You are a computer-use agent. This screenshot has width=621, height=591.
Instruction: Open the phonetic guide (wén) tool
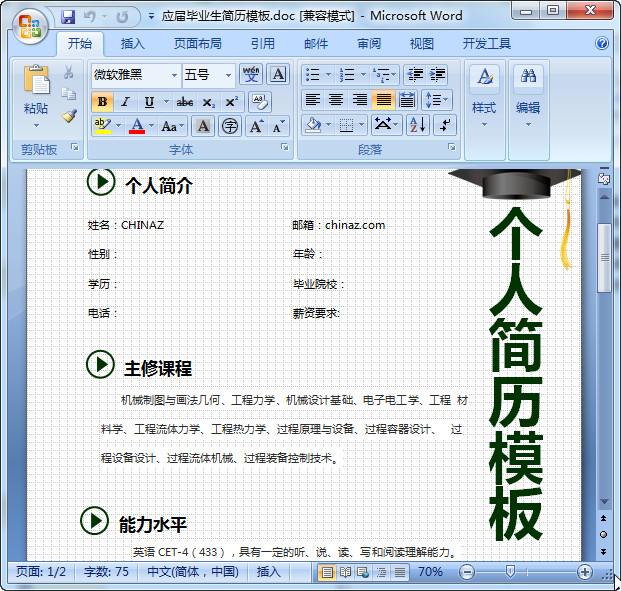(x=251, y=74)
